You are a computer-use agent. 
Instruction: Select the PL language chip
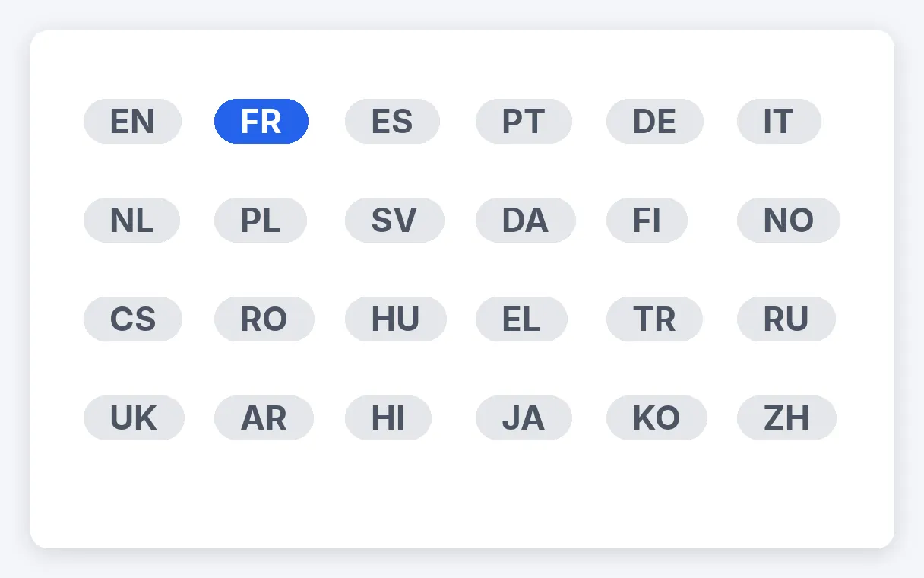pos(261,220)
